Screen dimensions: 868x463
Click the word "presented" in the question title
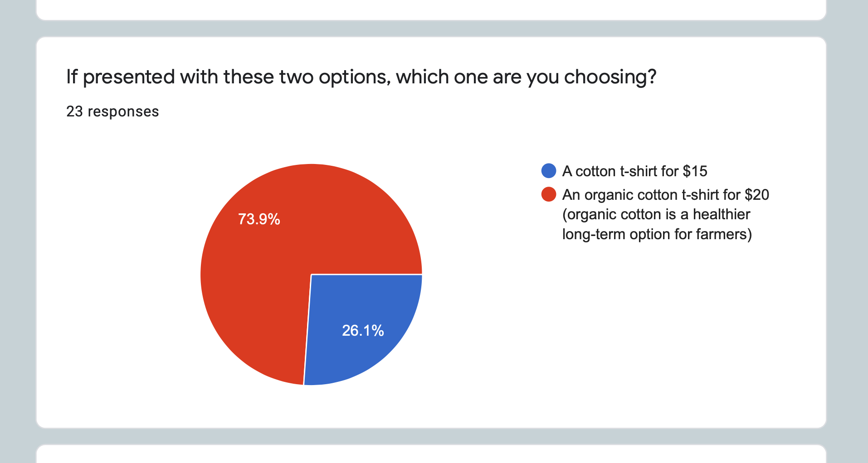coord(129,77)
